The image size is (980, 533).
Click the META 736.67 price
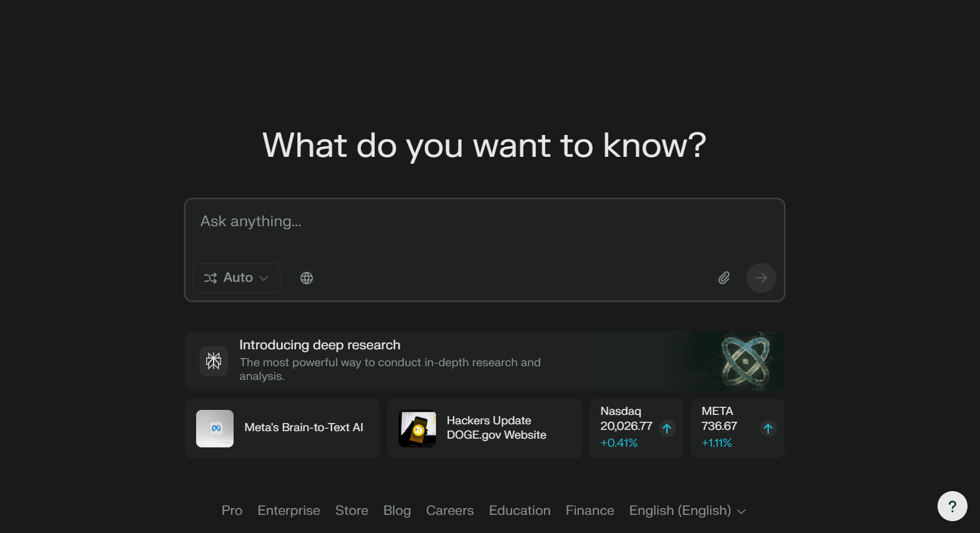coord(719,426)
